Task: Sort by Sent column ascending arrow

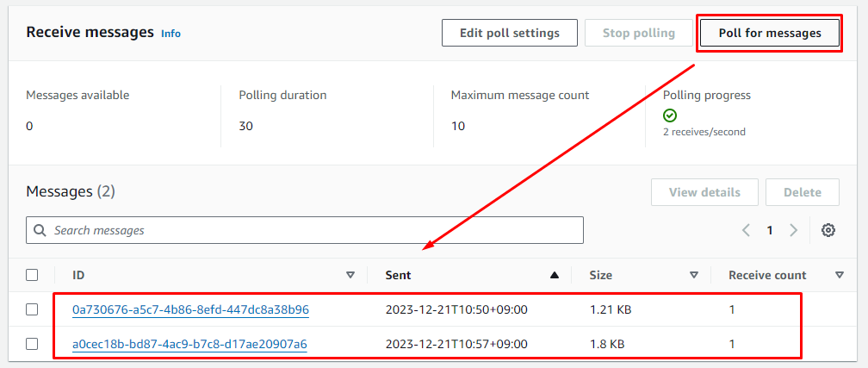Action: pos(555,275)
